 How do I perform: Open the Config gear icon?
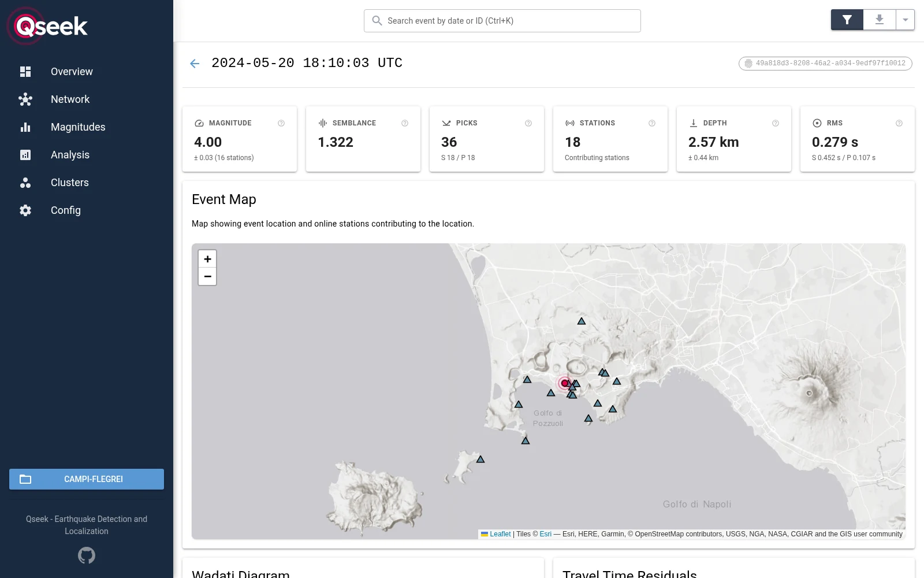[x=25, y=210]
